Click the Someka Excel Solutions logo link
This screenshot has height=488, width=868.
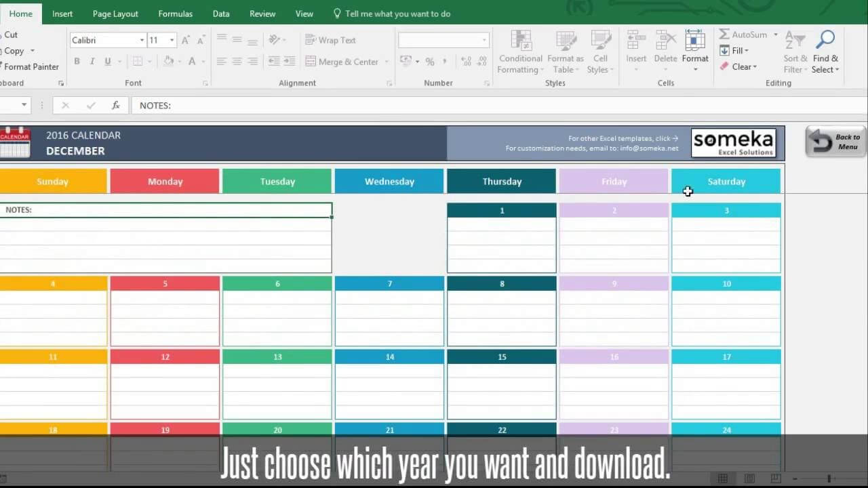(733, 143)
